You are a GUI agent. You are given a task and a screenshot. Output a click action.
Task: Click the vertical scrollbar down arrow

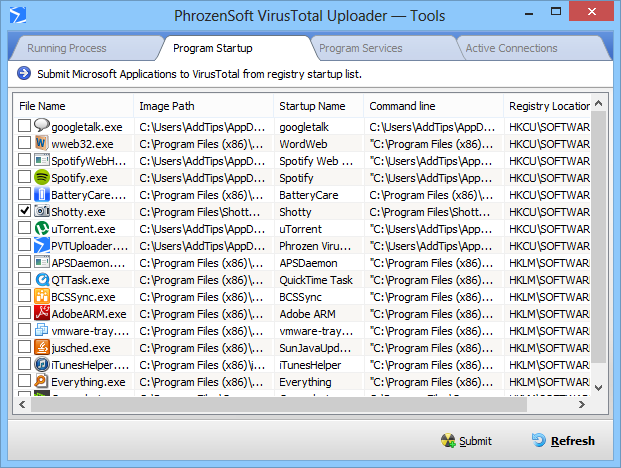click(x=599, y=388)
